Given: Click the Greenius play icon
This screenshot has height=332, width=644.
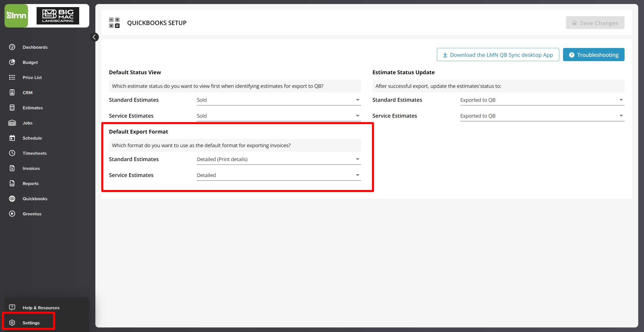Looking at the screenshot, I should click(x=12, y=214).
